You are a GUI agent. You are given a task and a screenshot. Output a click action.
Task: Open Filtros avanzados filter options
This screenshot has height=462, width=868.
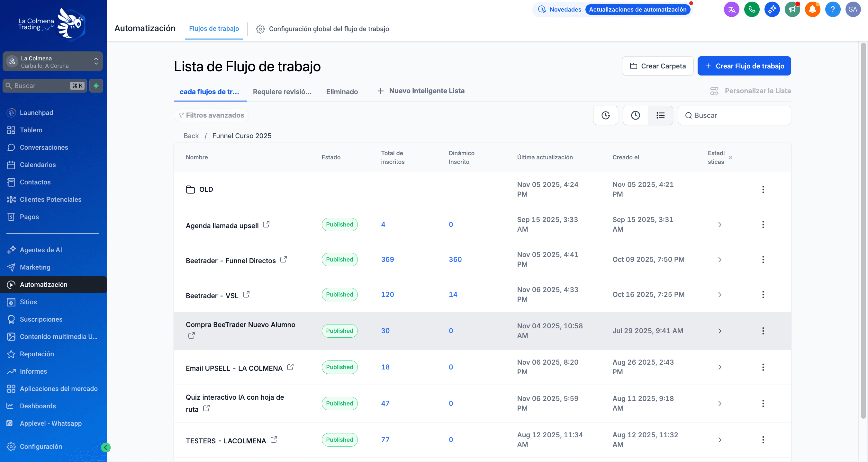211,115
